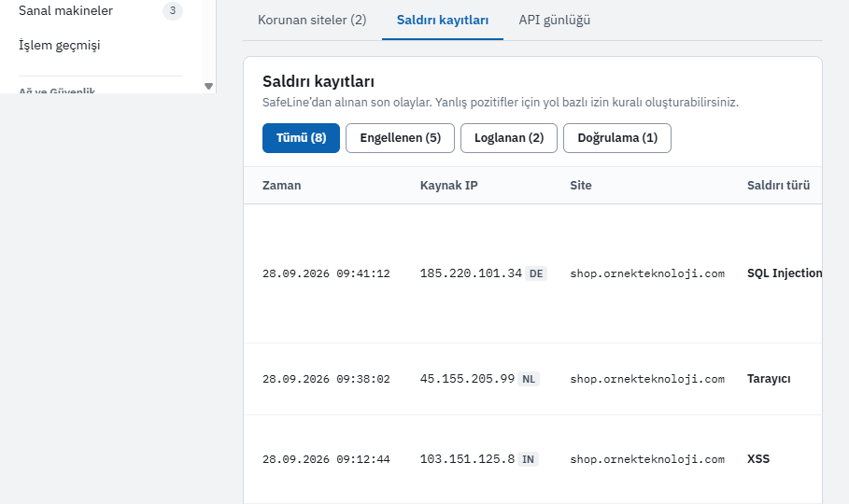Select timestamp 28.09.2026 09:38:02

point(326,379)
